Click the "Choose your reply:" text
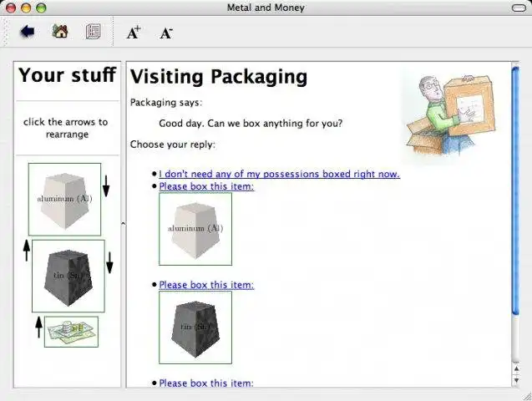 coord(173,145)
